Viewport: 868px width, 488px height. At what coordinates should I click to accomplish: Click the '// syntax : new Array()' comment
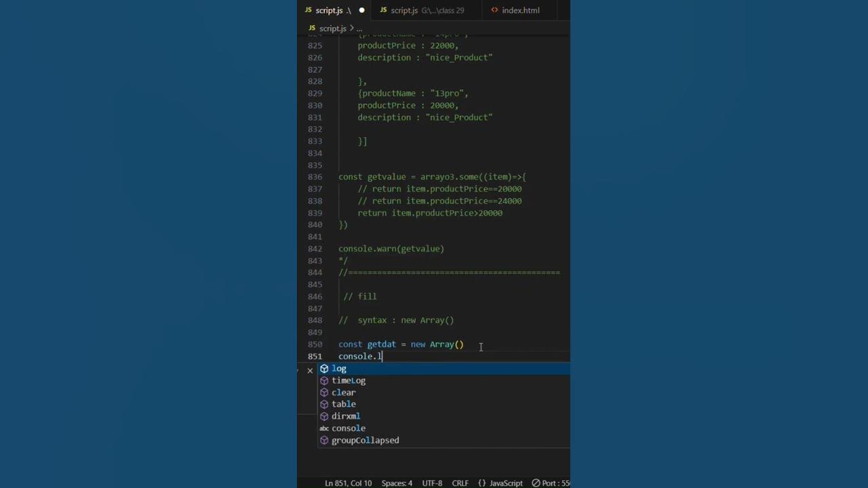click(396, 320)
